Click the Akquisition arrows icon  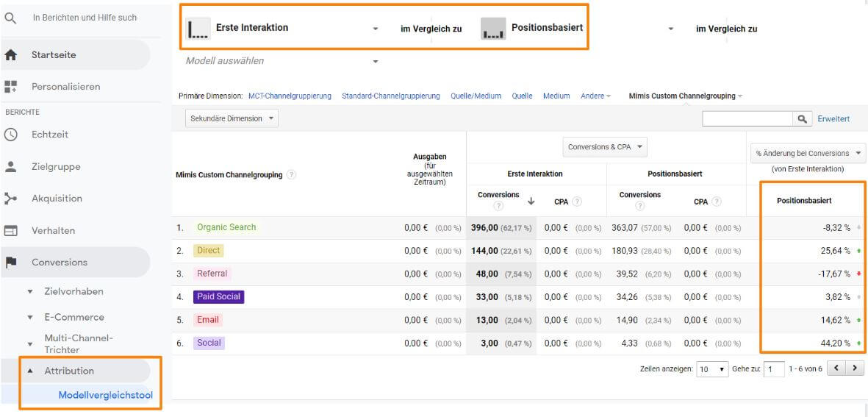point(10,199)
